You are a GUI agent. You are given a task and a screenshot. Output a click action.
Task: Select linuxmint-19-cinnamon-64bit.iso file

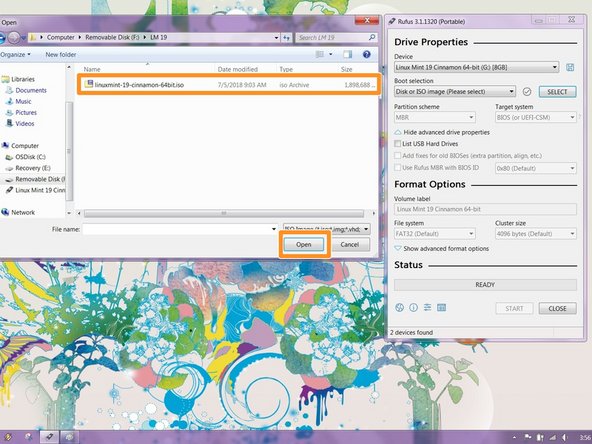coord(228,85)
